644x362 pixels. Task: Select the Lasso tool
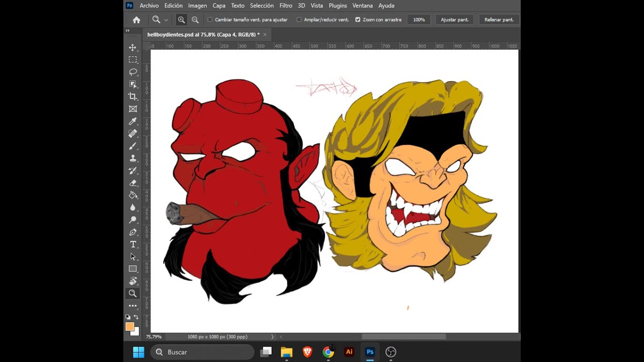(x=133, y=72)
